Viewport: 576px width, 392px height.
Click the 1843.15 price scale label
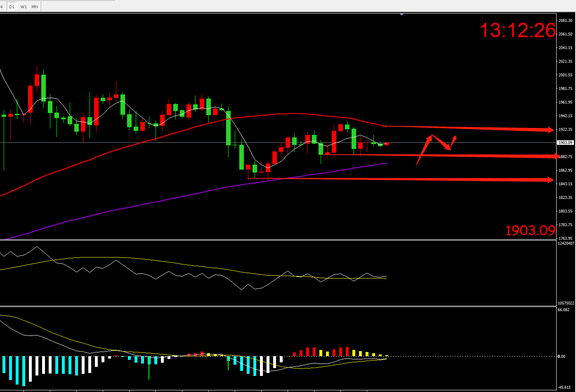coord(565,184)
